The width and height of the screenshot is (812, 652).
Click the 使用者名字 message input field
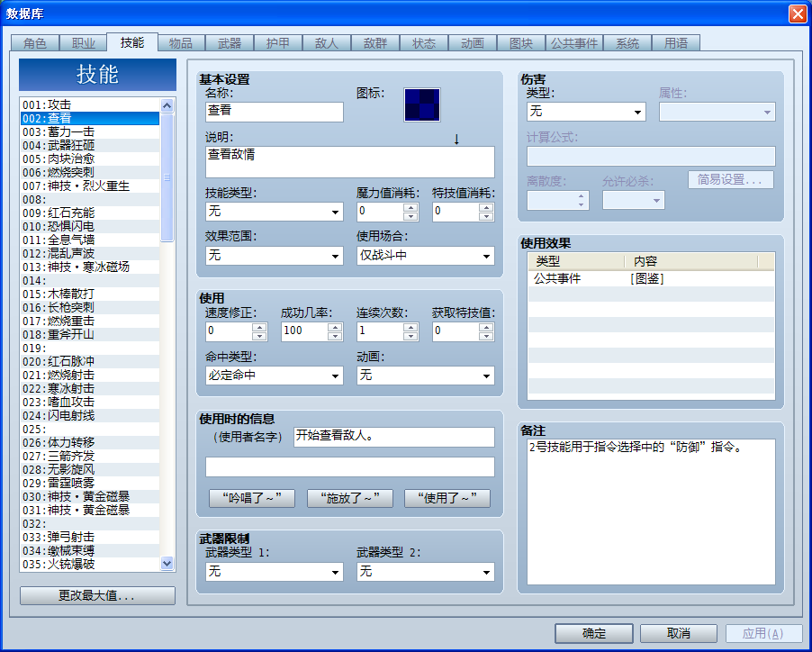[394, 437]
